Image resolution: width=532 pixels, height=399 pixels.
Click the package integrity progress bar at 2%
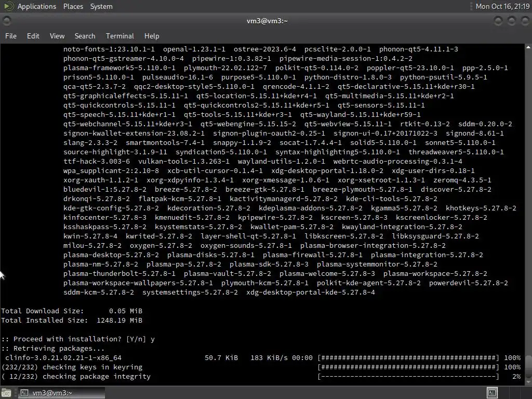point(408,377)
